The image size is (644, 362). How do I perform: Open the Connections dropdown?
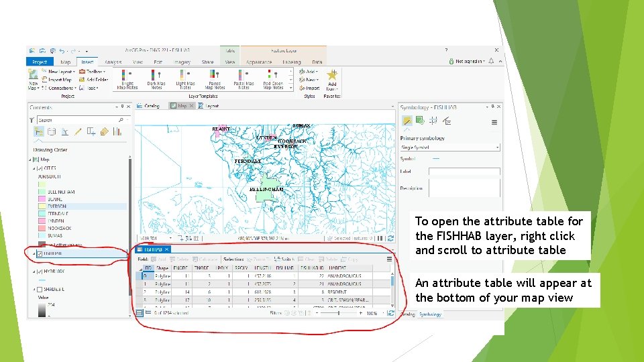point(76,88)
